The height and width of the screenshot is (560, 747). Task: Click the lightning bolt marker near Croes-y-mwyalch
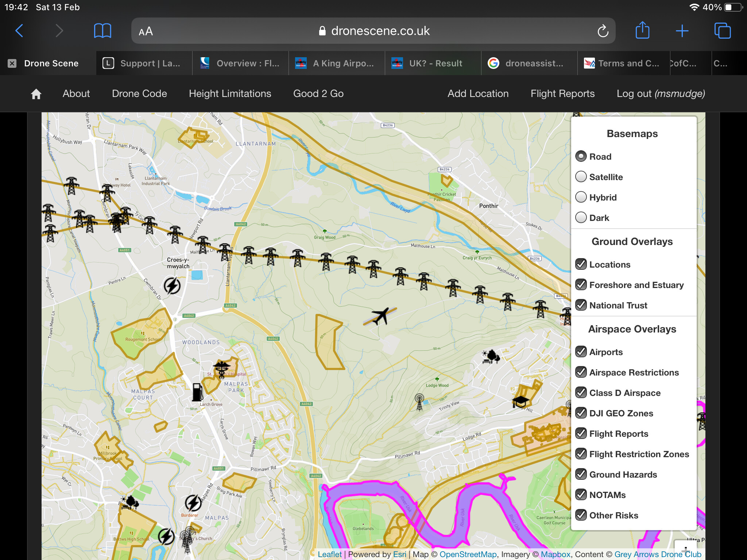pyautogui.click(x=172, y=285)
